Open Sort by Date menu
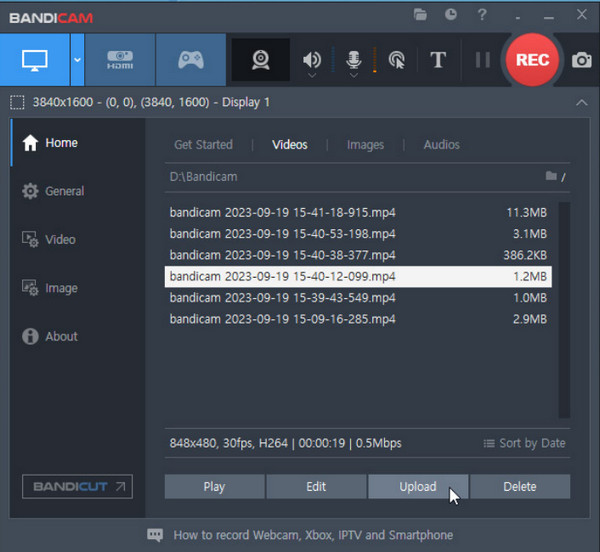 click(x=524, y=443)
